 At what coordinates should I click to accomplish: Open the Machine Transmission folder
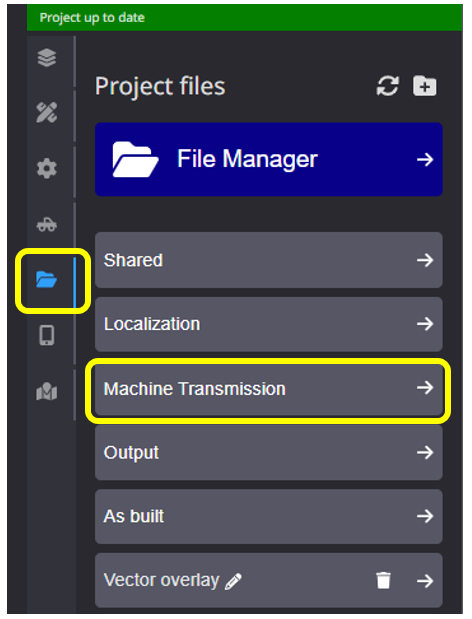[x=269, y=389]
